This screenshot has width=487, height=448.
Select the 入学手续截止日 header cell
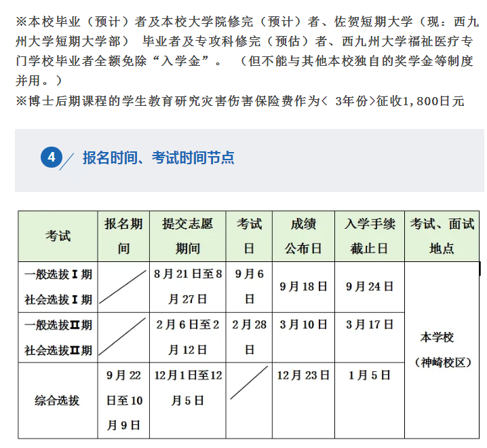(370, 236)
